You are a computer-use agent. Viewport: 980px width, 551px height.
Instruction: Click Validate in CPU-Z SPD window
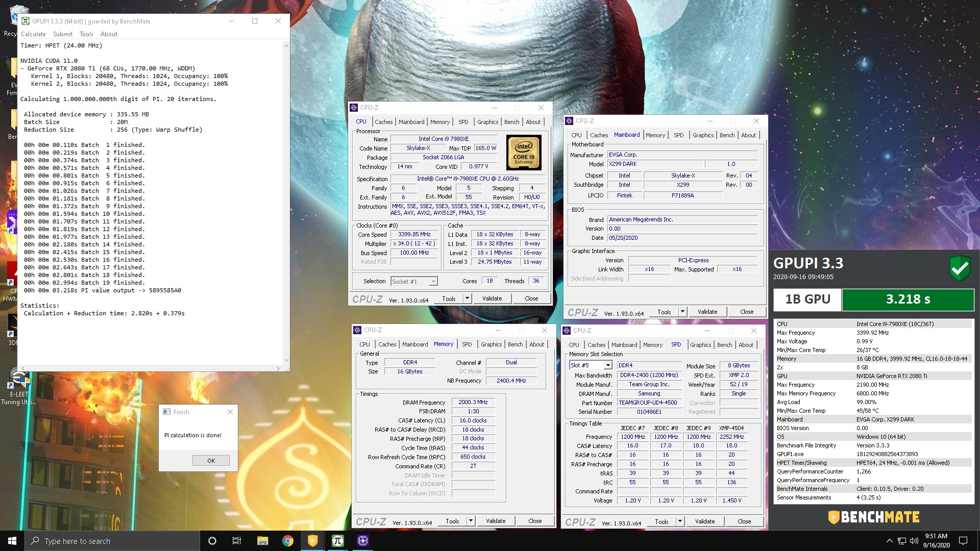pos(705,521)
